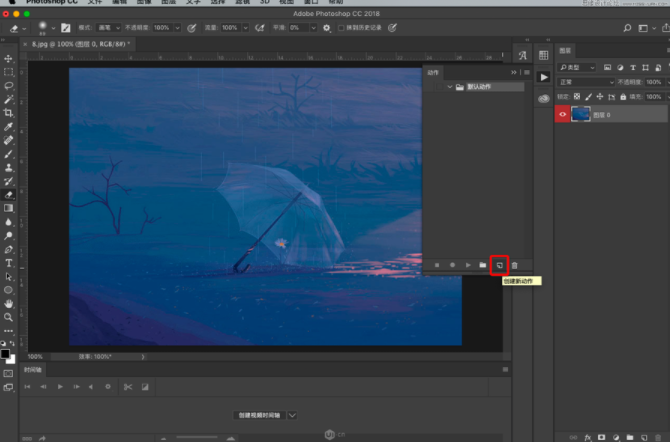Select the Magic Wand tool
Image resolution: width=670 pixels, height=442 pixels.
coord(9,100)
